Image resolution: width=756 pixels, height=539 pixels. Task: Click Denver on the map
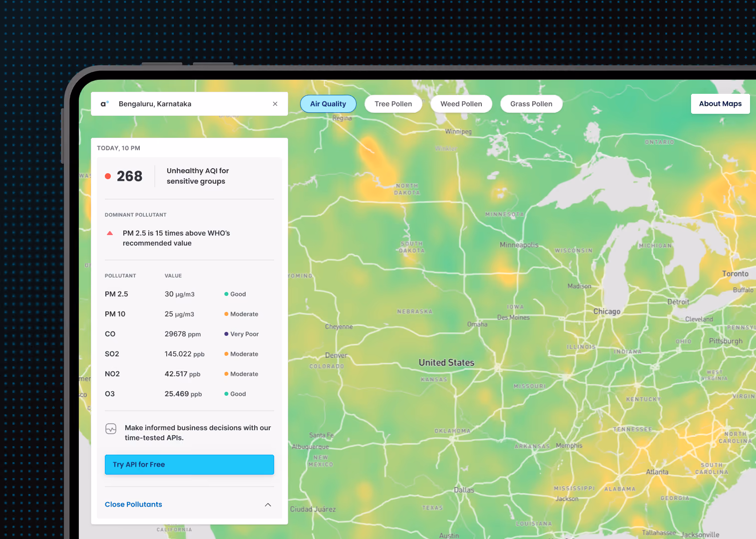coord(336,355)
